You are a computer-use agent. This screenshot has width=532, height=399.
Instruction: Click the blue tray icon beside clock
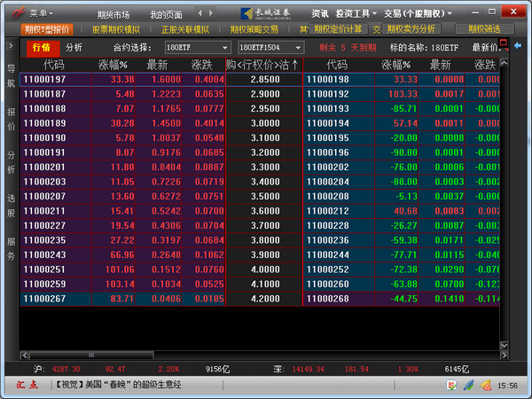point(468,385)
